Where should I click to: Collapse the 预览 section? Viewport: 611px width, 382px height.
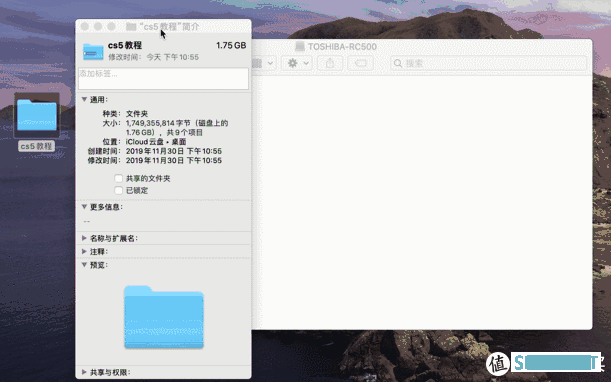(84, 265)
